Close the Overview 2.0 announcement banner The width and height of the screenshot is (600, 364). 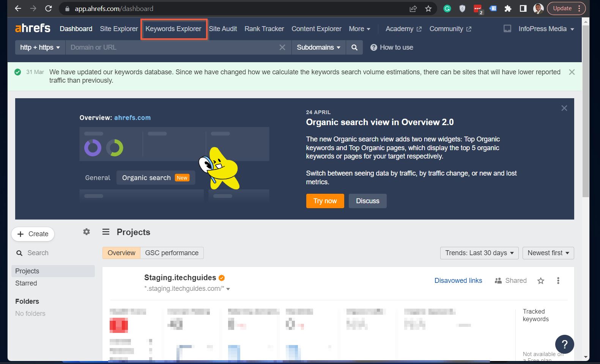coord(564,108)
